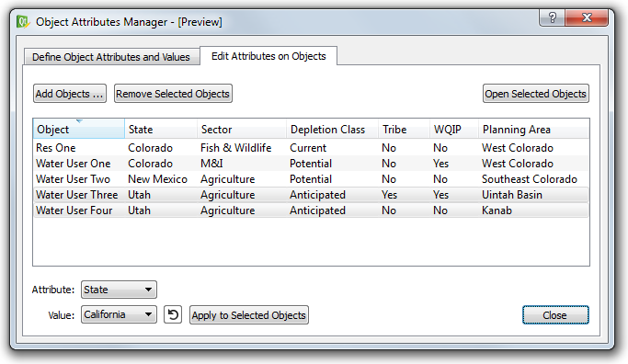Click Apply to Selected Objects button
The height and width of the screenshot is (364, 628).
[248, 315]
